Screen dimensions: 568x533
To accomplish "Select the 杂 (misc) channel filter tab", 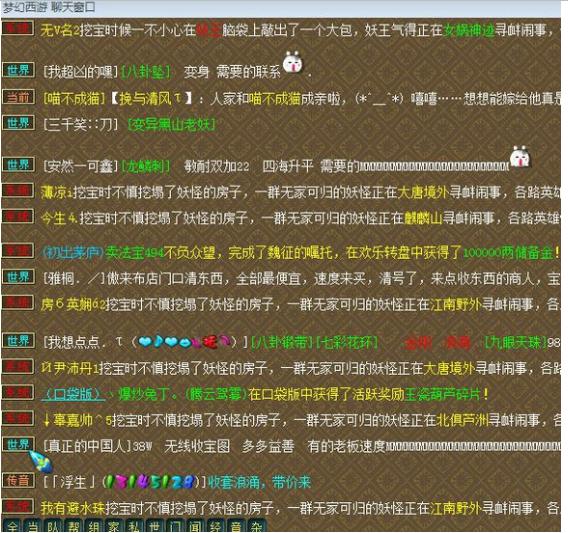I will point(256,526).
